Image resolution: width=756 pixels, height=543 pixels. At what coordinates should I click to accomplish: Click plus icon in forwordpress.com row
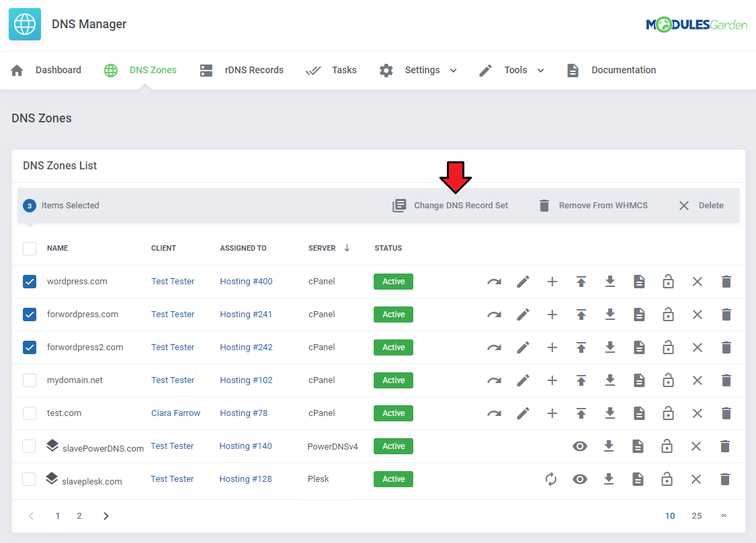pos(552,315)
